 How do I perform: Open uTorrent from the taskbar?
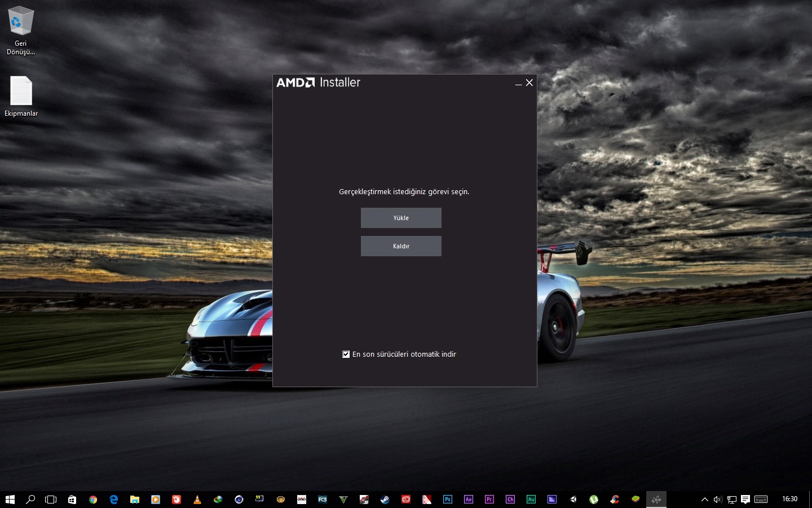594,500
